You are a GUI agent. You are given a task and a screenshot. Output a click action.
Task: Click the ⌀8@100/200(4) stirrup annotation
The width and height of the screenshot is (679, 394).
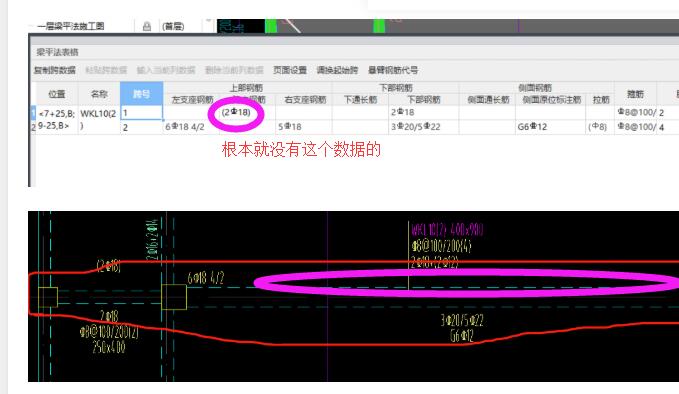pyautogui.click(x=442, y=246)
